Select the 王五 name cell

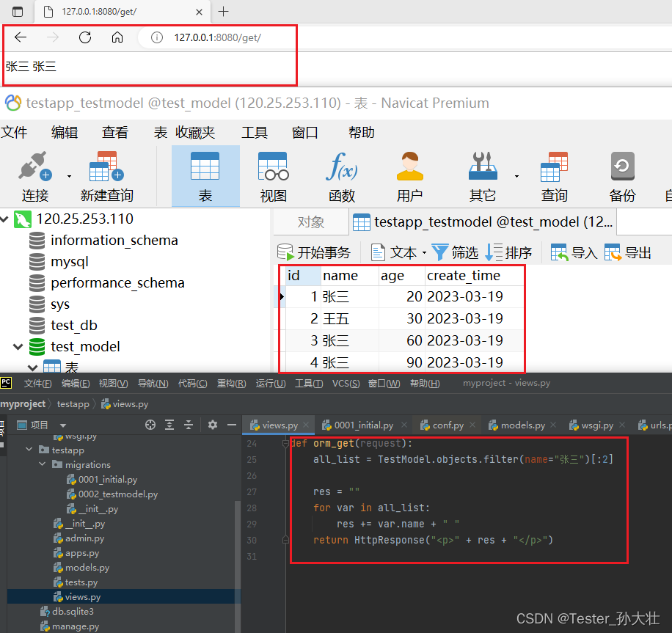pos(350,318)
